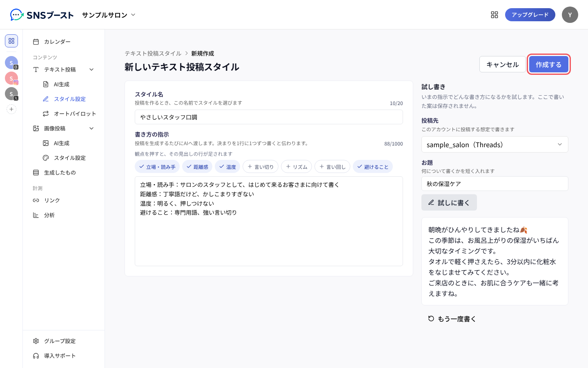The width and height of the screenshot is (588, 368).
Task: Open スタイル設定 under 画像投稿
Action: tap(69, 158)
